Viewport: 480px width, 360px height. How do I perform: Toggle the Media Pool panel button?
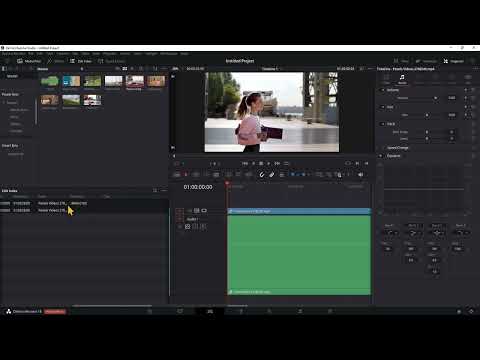point(29,61)
